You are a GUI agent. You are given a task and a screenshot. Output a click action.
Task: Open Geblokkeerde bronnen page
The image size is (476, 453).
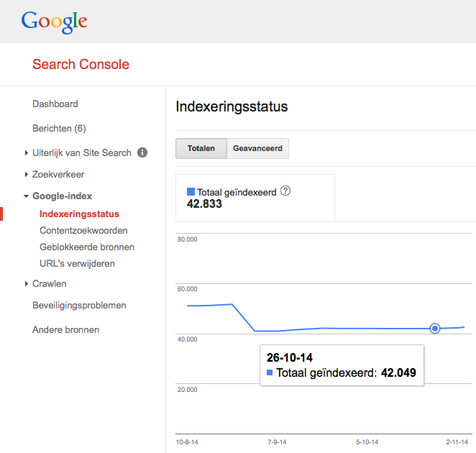coord(87,247)
